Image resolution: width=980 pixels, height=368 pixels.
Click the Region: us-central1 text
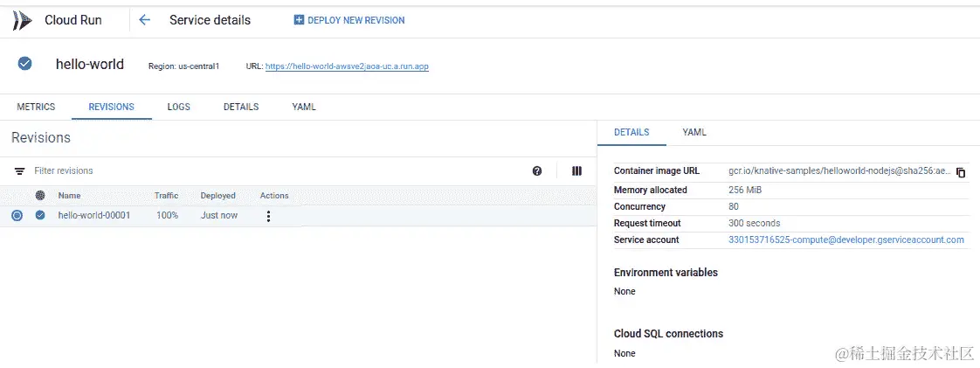coord(183,66)
